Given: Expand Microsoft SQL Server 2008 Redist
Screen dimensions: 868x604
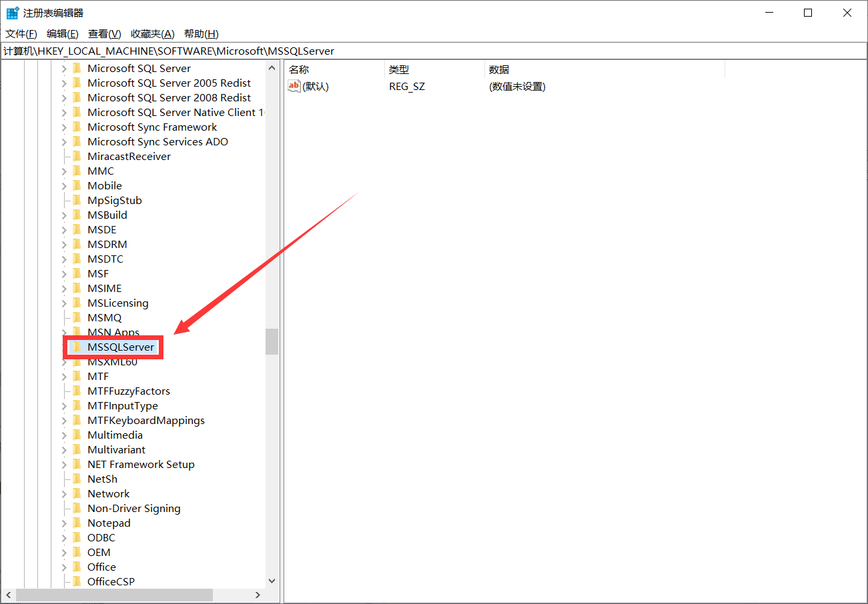Looking at the screenshot, I should (x=65, y=98).
